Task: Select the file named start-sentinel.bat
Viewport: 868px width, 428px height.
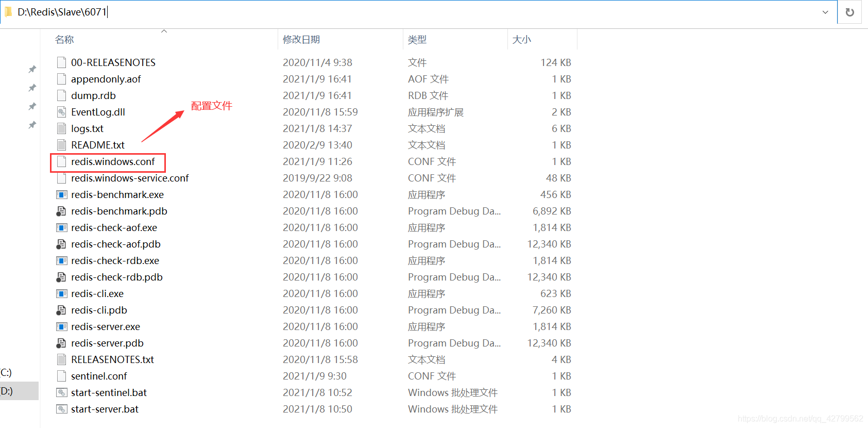Action: [109, 392]
